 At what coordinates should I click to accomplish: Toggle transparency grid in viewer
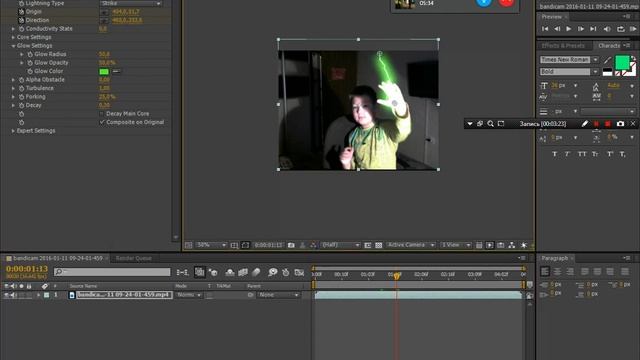[x=378, y=245]
